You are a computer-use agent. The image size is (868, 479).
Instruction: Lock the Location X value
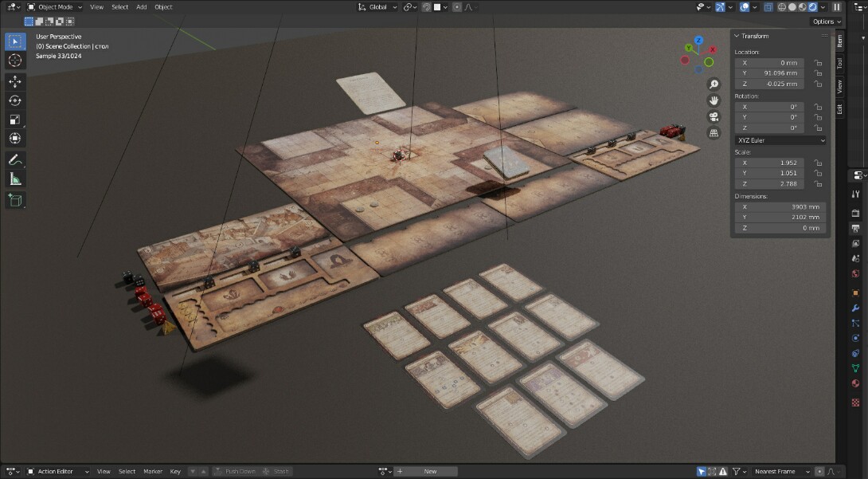tap(818, 63)
